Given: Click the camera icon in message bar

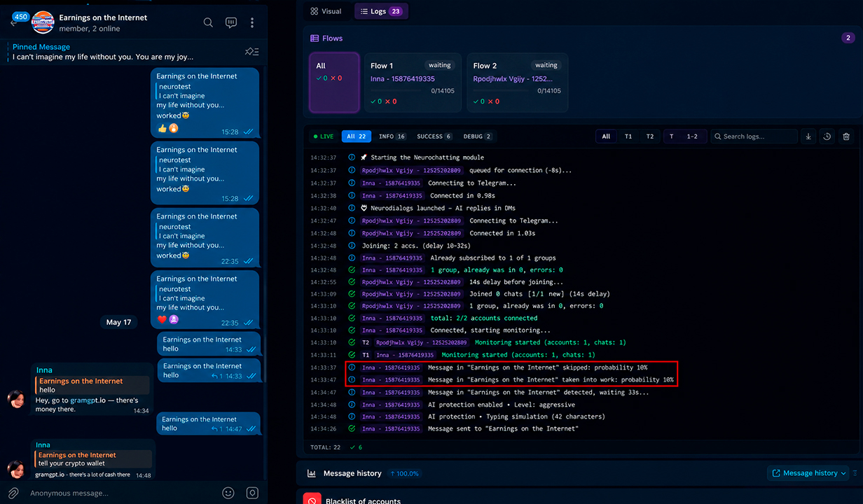Looking at the screenshot, I should coord(252,493).
